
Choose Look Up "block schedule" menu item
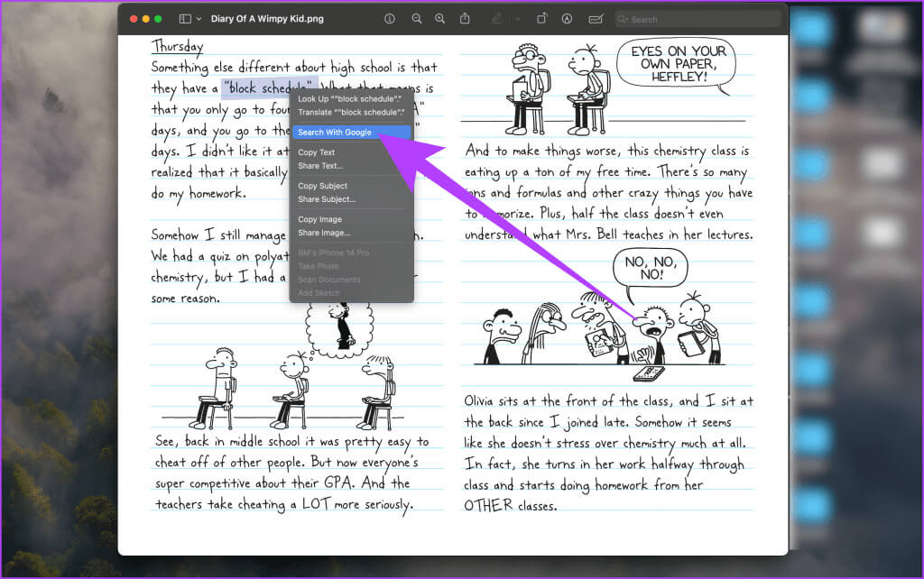click(351, 99)
